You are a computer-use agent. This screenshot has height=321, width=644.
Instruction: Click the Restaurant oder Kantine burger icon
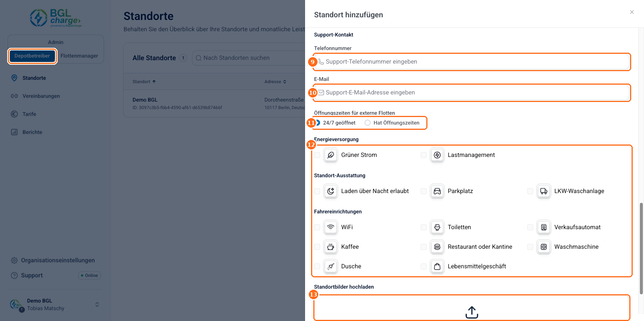(x=437, y=247)
